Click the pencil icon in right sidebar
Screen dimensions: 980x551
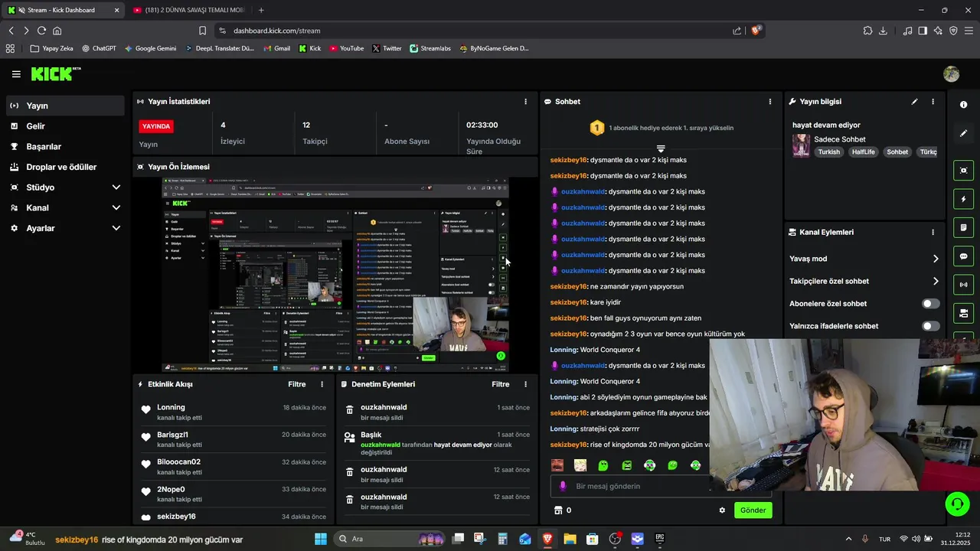click(963, 133)
